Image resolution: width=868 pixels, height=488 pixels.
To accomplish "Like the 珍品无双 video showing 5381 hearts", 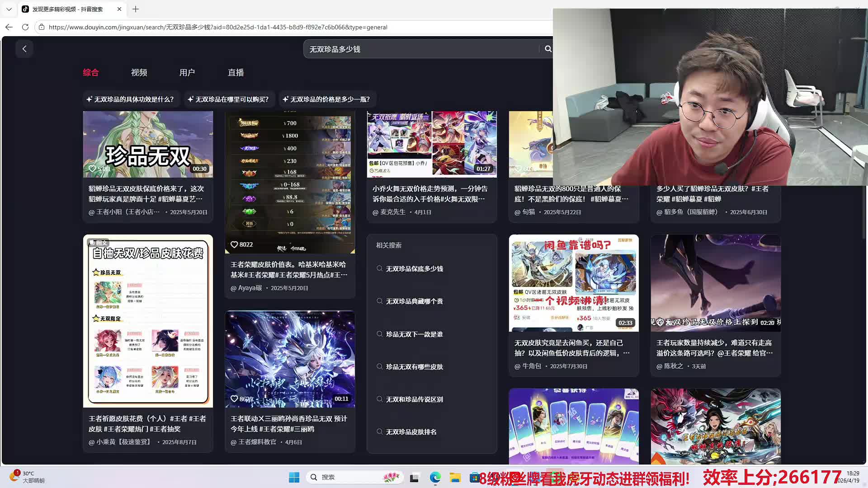I will point(92,169).
